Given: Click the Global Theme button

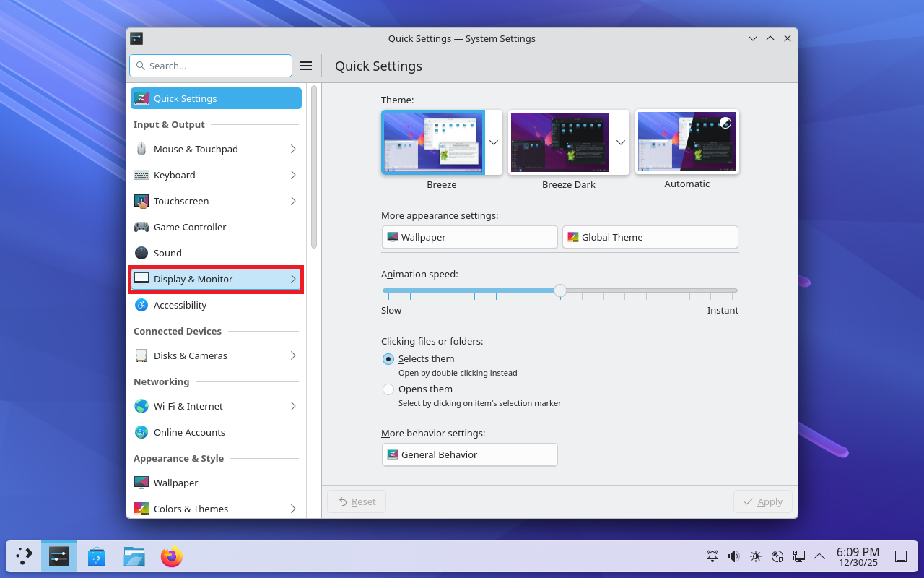Looking at the screenshot, I should [650, 237].
